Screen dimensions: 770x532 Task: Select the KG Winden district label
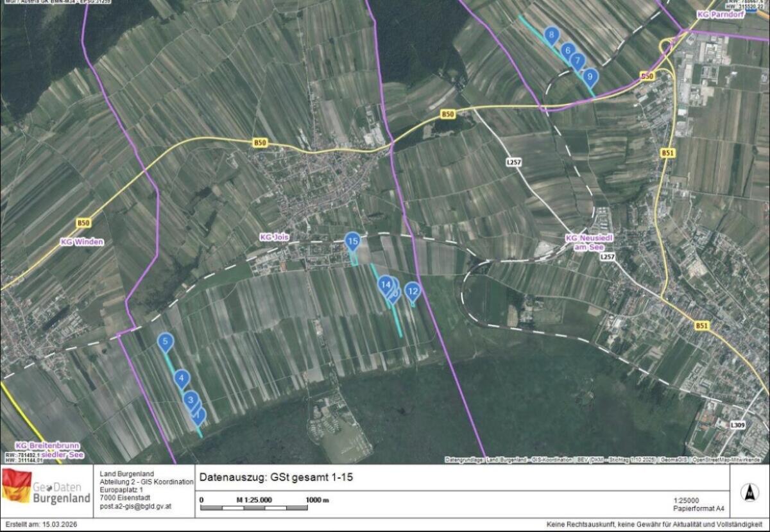click(82, 242)
